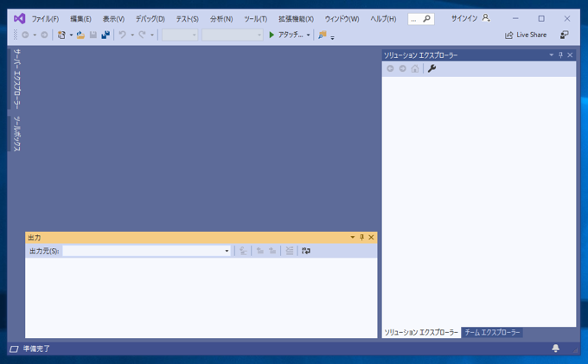Click the Redo toolbar icon
The image size is (588, 364).
(142, 35)
